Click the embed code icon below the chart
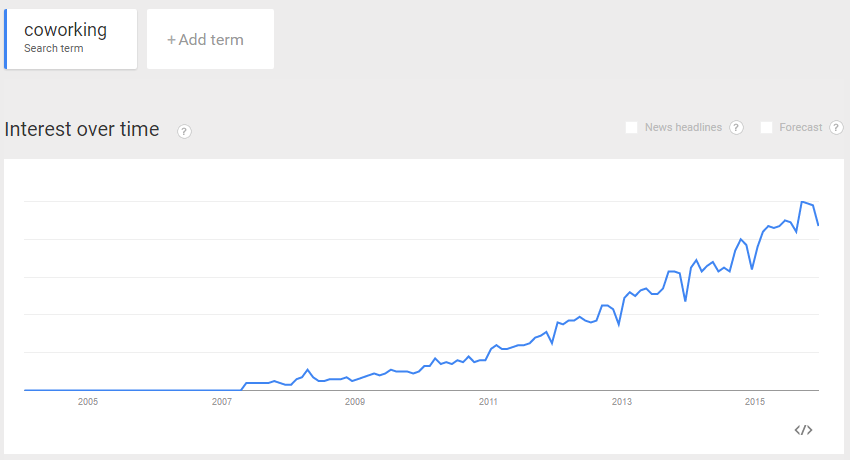 tap(803, 430)
